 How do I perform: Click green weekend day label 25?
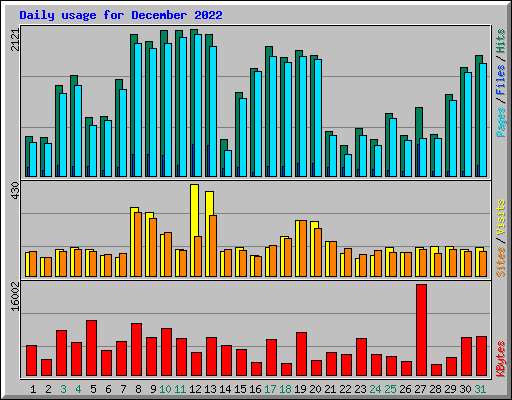coord(390,389)
